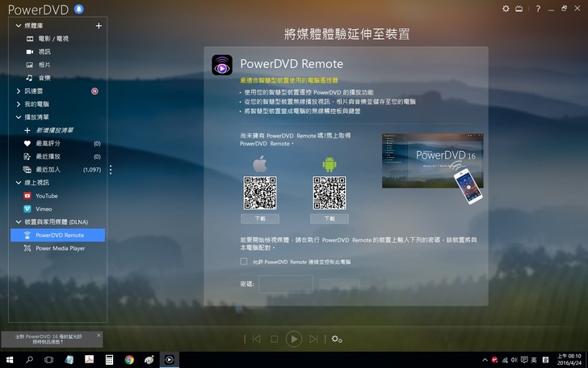This screenshot has width=588, height=368.
Task: Switch to TV mode icon
Action: pyautogui.click(x=519, y=8)
